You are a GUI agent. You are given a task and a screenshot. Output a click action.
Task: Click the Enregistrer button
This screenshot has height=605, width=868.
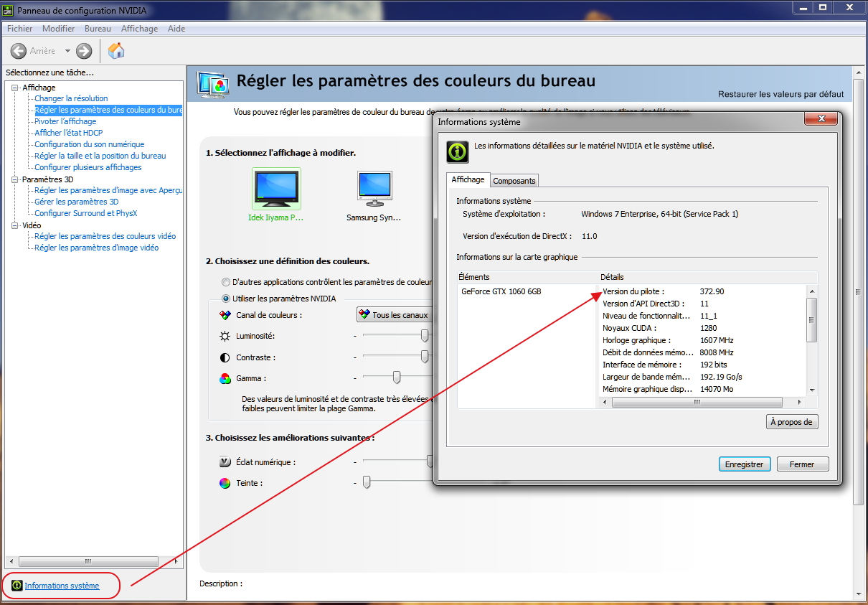tap(745, 464)
